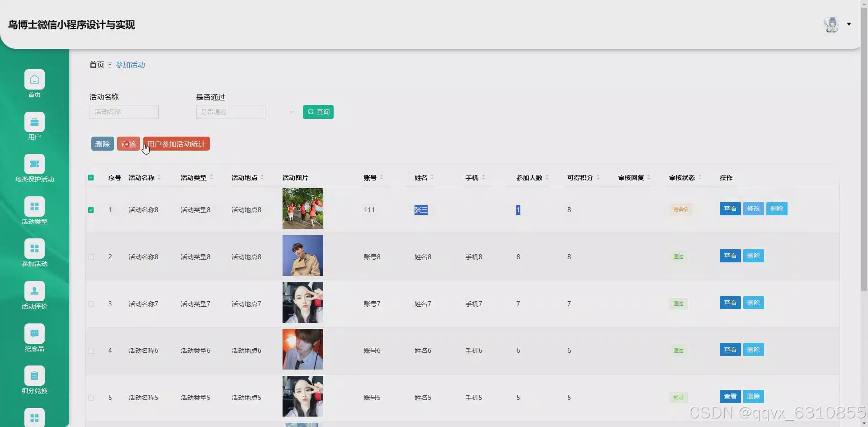The height and width of the screenshot is (427, 868).
Task: Sort by 活动地点 column arrows
Action: [x=262, y=178]
